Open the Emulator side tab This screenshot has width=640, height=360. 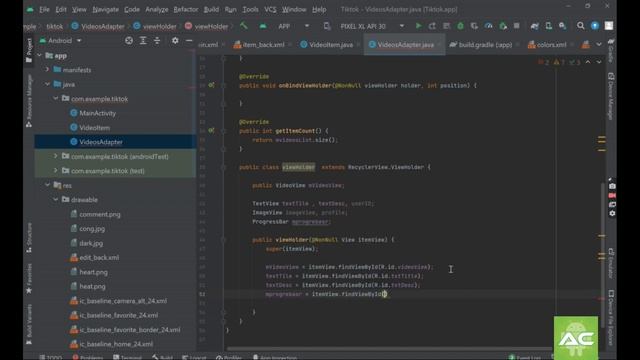coord(611,263)
